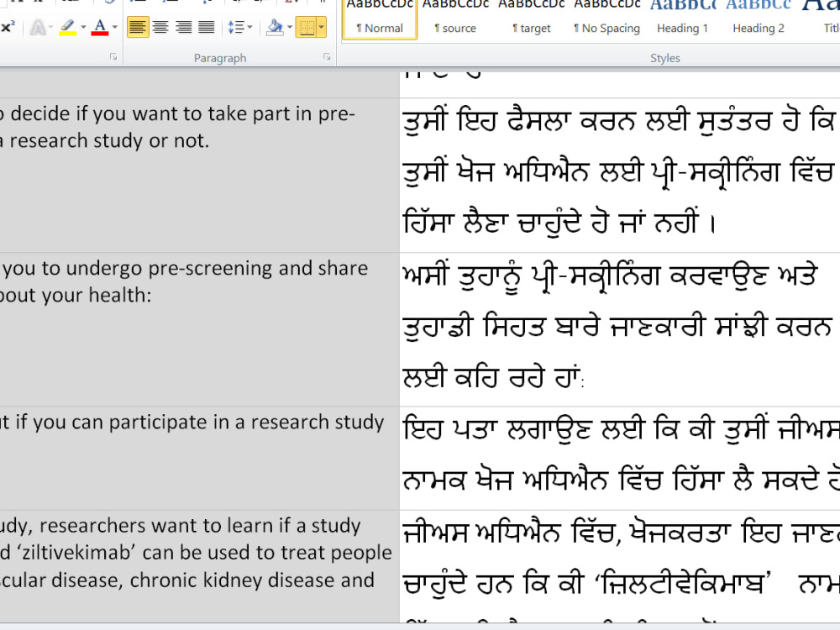Click text 'decide if you want to take part in pre-'
Screen dimensions: 840x630
coord(182,114)
